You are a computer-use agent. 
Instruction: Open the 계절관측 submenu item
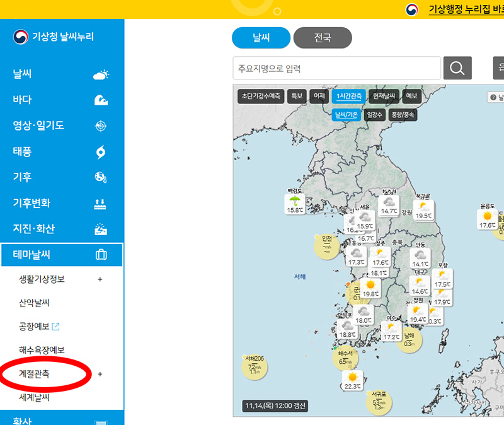pos(34,374)
